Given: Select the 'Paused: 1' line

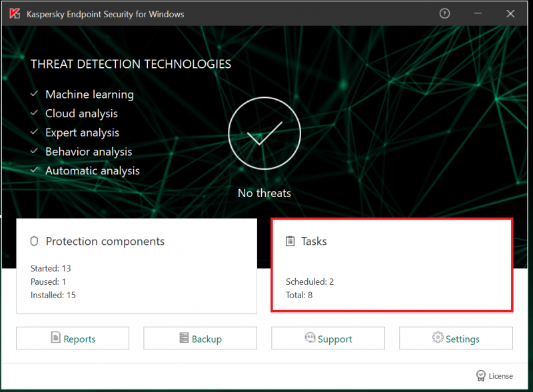Looking at the screenshot, I should pyautogui.click(x=50, y=282).
